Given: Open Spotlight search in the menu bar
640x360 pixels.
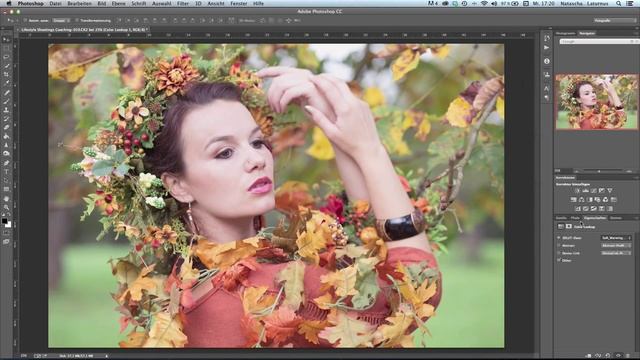Looking at the screenshot, I should (x=619, y=3).
